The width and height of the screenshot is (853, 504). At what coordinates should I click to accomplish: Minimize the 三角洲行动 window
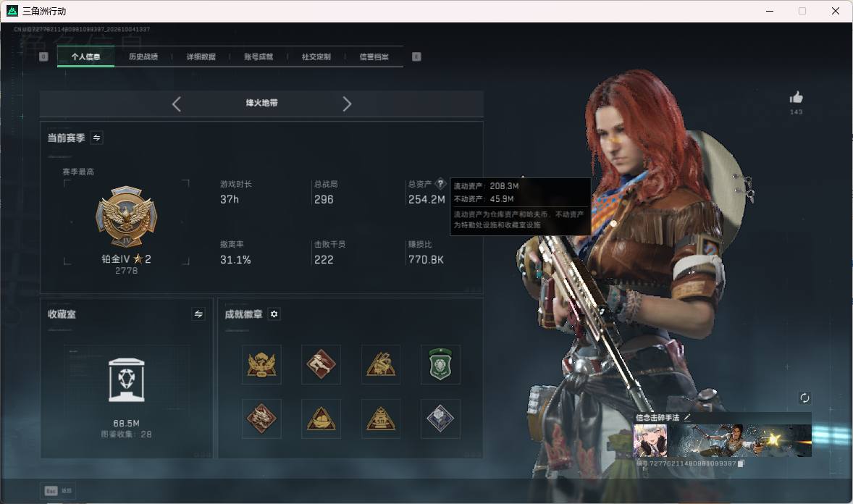(x=770, y=11)
